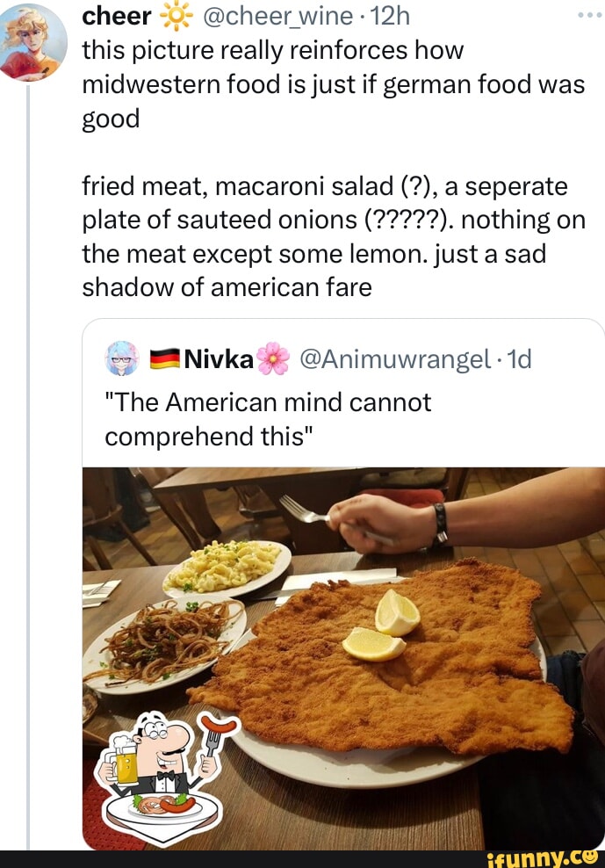Viewport: 605px width, 868px height.
Task: Click the sun emoji beside cheer's name
Action: click(x=176, y=18)
